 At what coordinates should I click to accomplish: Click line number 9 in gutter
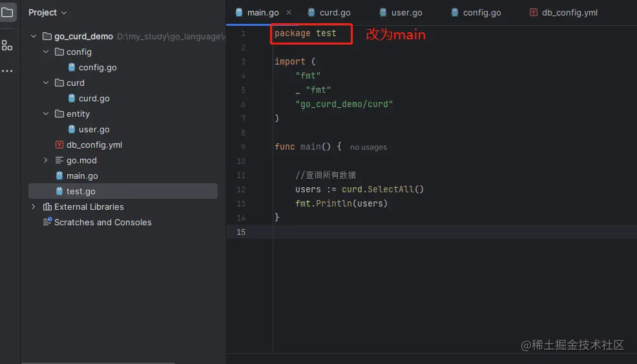click(x=243, y=147)
